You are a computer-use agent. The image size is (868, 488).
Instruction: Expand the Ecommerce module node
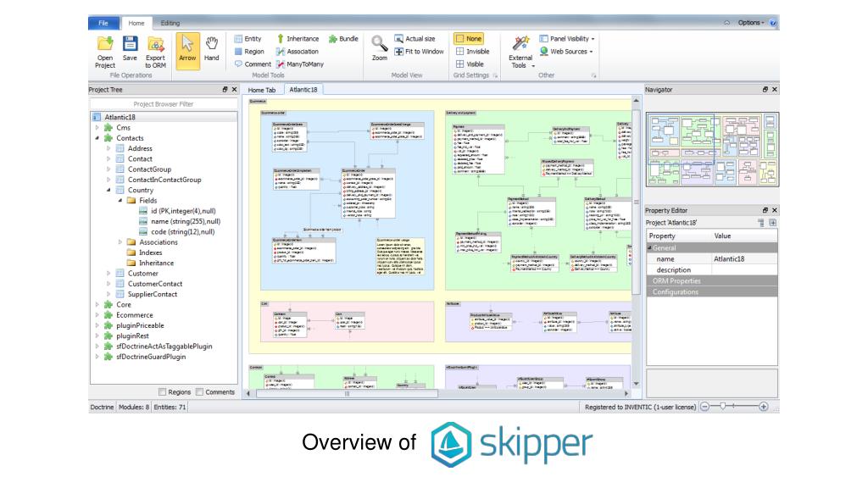pyautogui.click(x=97, y=315)
